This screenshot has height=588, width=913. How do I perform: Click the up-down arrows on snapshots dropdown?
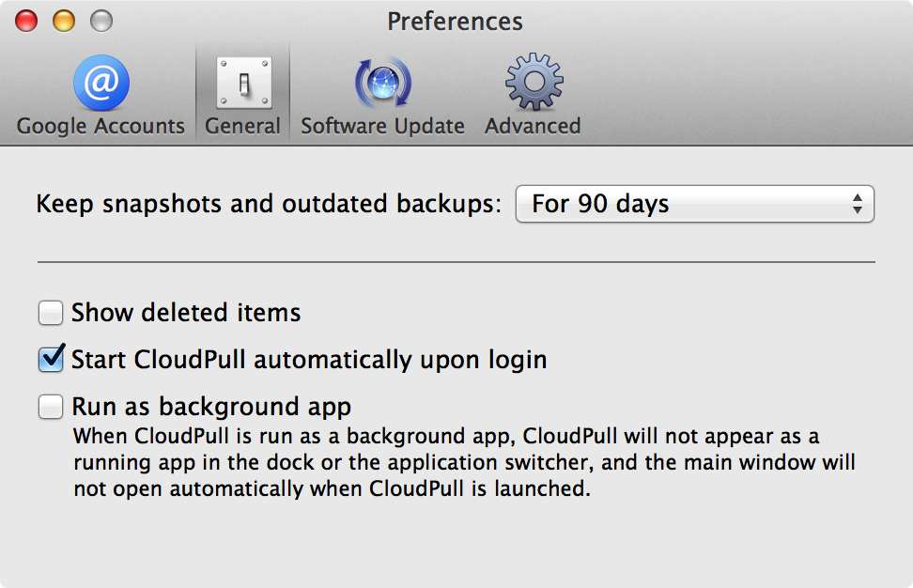point(857,204)
